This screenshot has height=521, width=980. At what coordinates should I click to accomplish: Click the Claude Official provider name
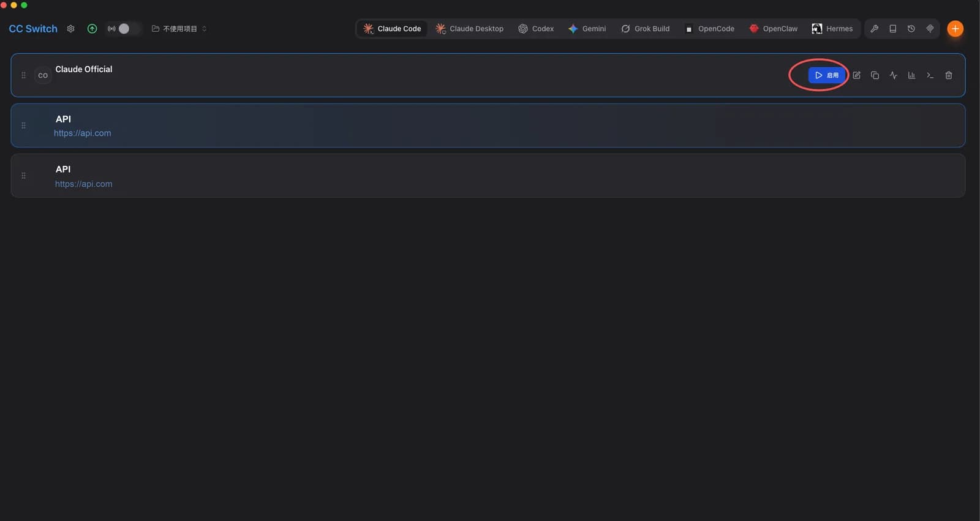tap(84, 69)
